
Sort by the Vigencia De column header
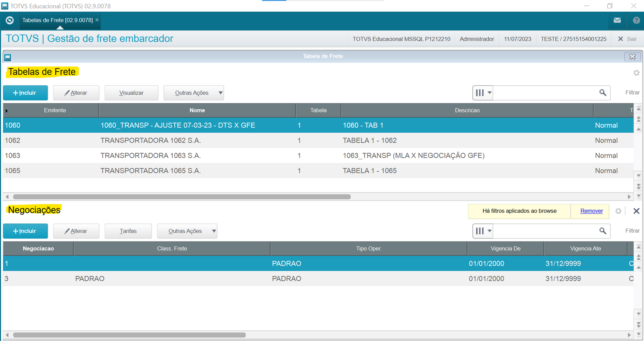point(506,249)
